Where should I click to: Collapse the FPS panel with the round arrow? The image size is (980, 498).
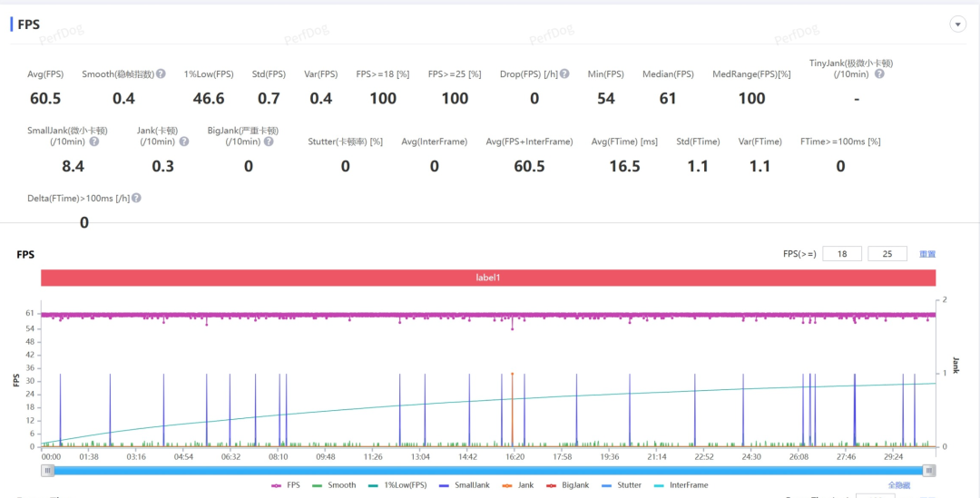(956, 24)
